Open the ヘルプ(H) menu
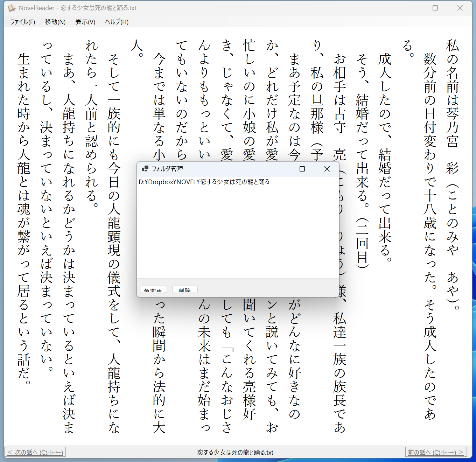This screenshot has width=476, height=462. click(117, 22)
